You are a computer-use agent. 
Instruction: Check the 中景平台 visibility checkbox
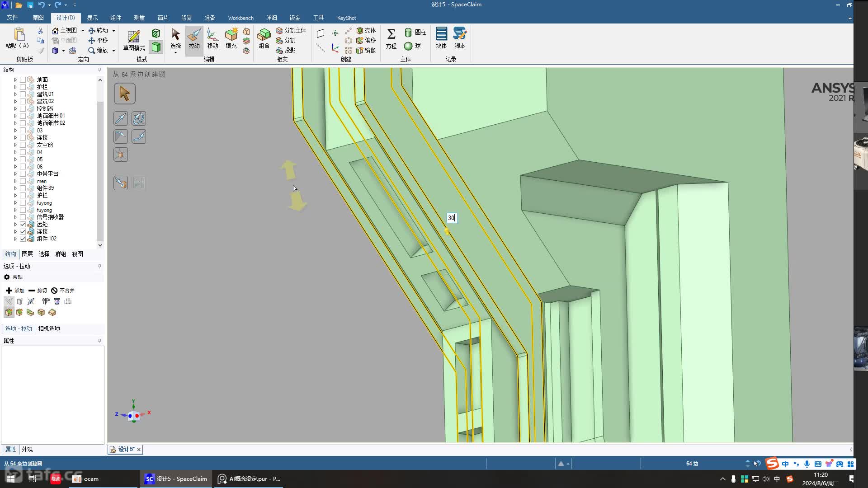click(x=23, y=174)
